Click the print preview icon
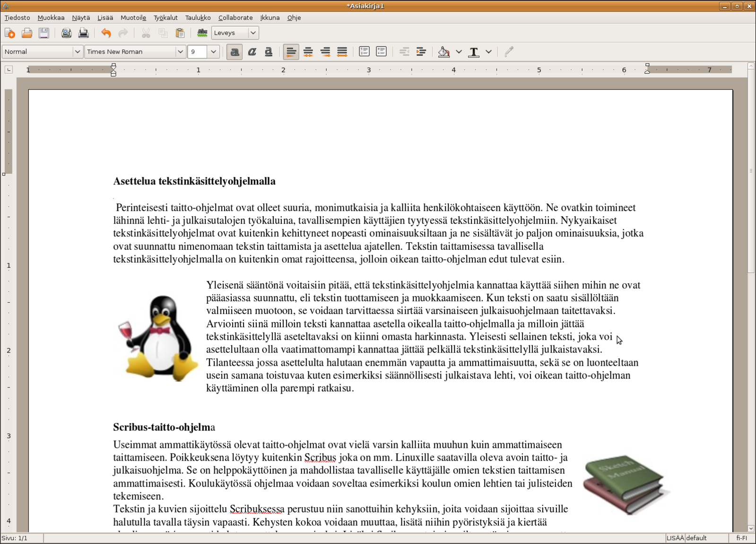 pyautogui.click(x=66, y=33)
